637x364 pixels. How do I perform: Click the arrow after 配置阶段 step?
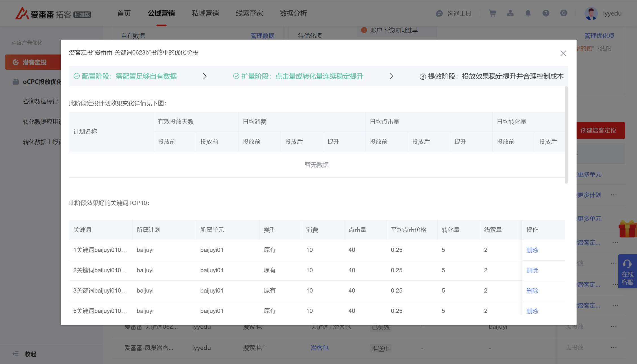tap(205, 76)
